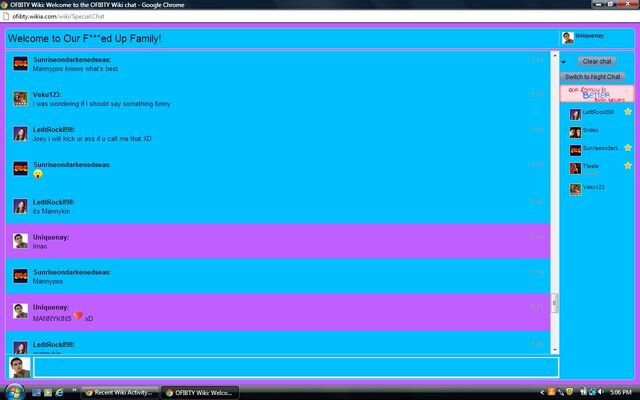
Task: Click LedtRock898 avatar beside "Joey i will kick" message
Action: coord(20,133)
